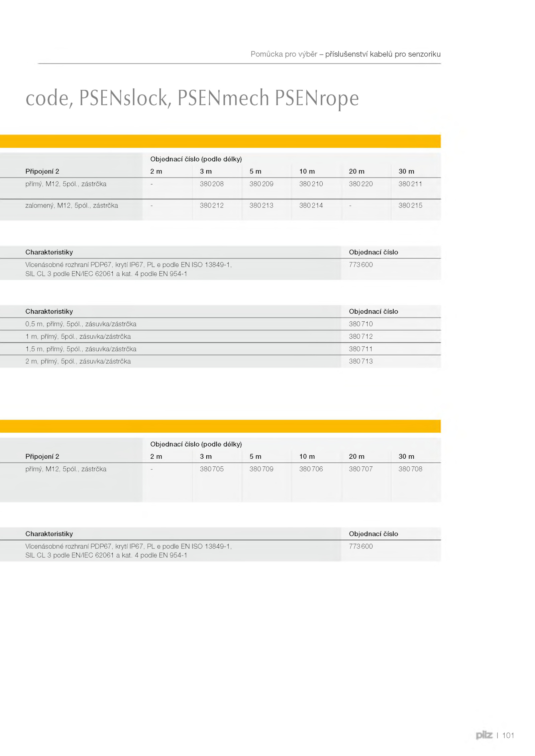Click order number 380708
535x756 pixels.
point(410,469)
